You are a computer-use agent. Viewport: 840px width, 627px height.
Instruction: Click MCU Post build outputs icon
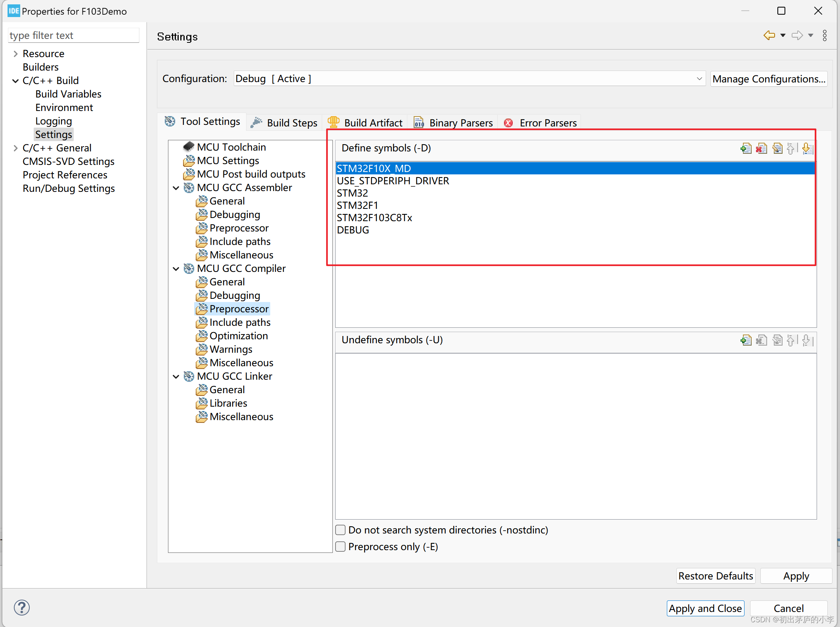coord(189,174)
